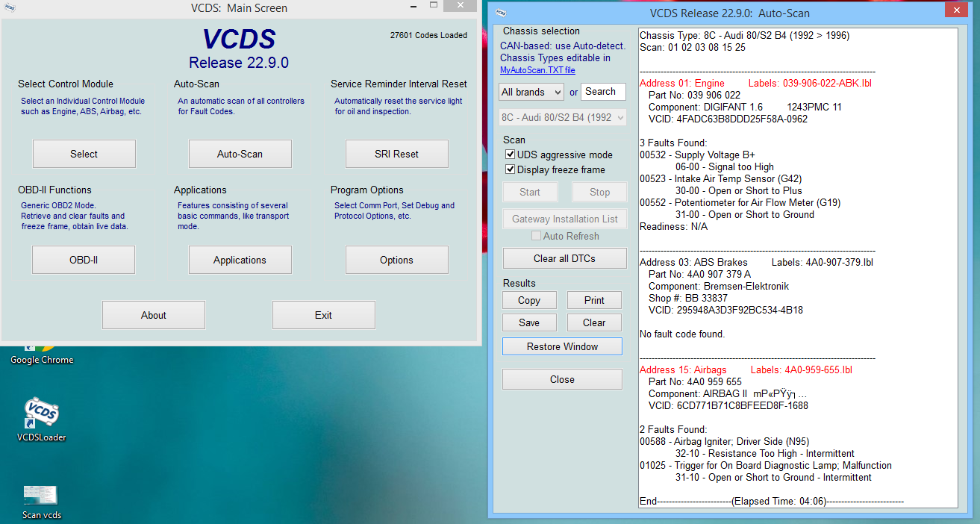Save the scan results

(x=529, y=322)
